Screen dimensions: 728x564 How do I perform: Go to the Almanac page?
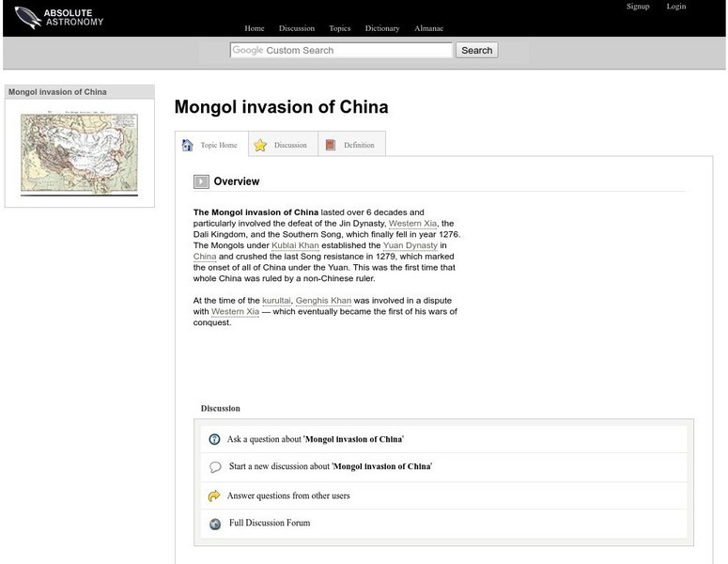pyautogui.click(x=429, y=28)
